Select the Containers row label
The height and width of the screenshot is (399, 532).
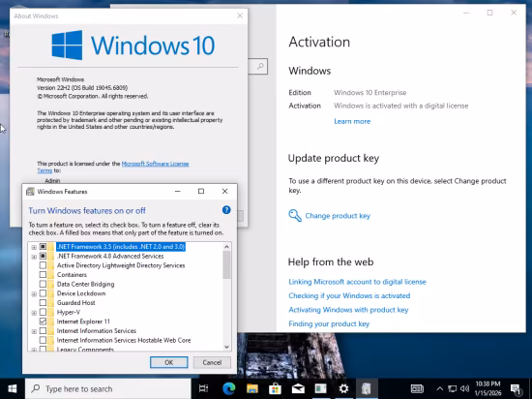72,274
